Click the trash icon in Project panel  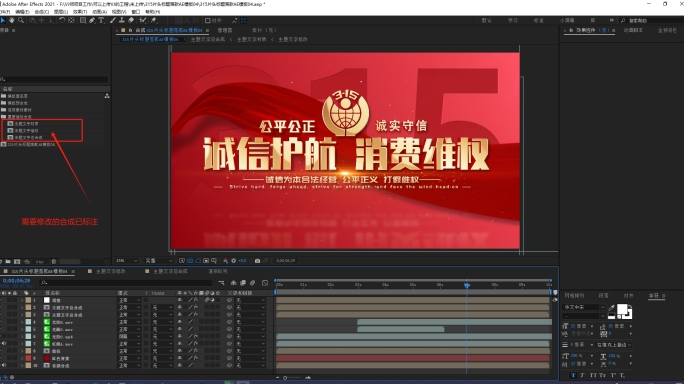click(54, 261)
